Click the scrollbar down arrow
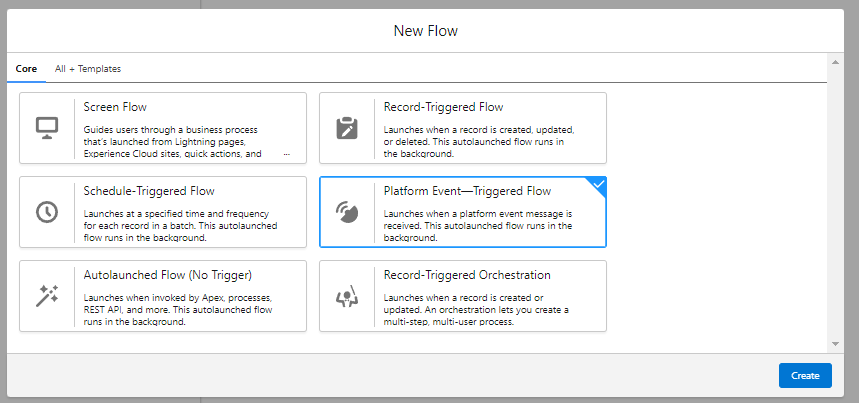The height and width of the screenshot is (403, 859). [x=835, y=343]
